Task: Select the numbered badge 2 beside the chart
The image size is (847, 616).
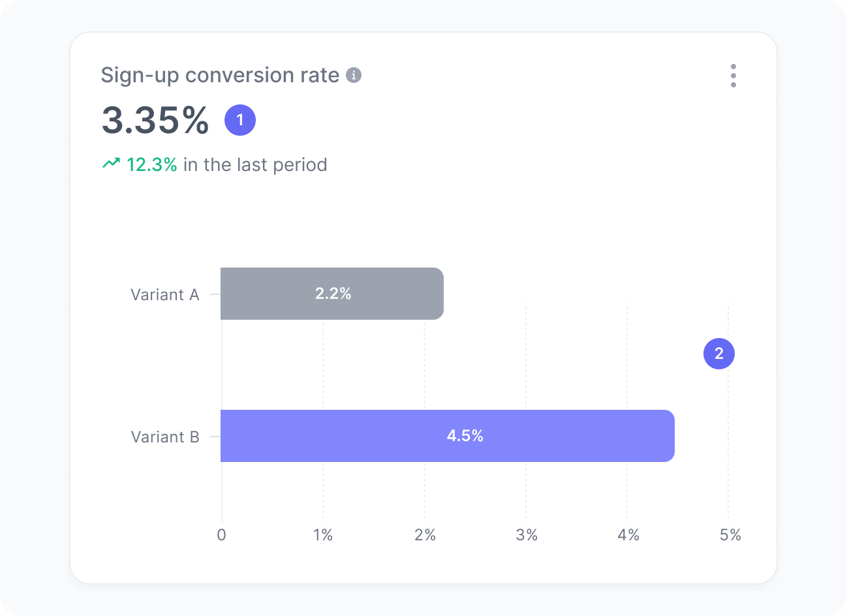Action: pyautogui.click(x=718, y=354)
